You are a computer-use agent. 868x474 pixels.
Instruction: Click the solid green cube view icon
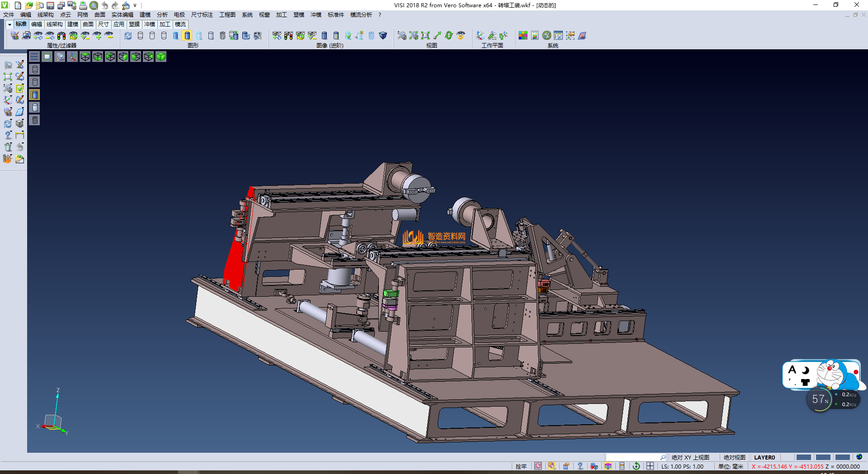point(161,57)
